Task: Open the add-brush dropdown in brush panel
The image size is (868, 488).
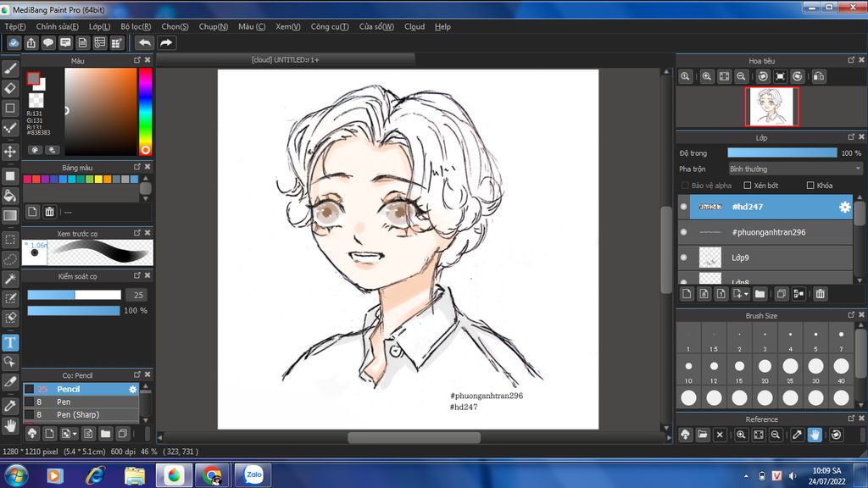Action: click(75, 434)
